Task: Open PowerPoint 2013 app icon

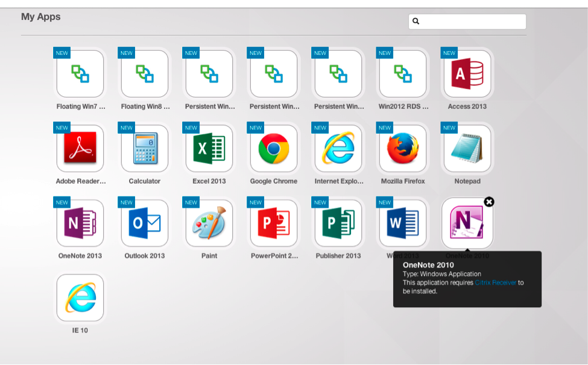Action: pyautogui.click(x=274, y=223)
